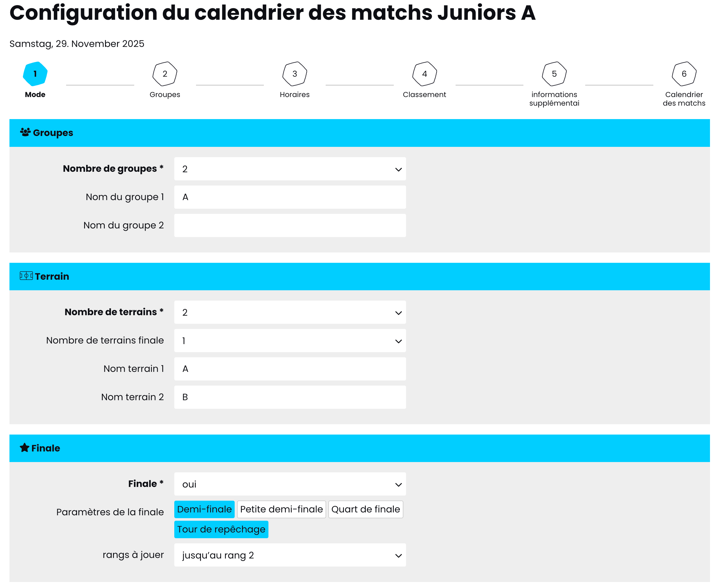The image size is (716, 588).
Task: Open step 4 Classement
Action: (x=424, y=74)
